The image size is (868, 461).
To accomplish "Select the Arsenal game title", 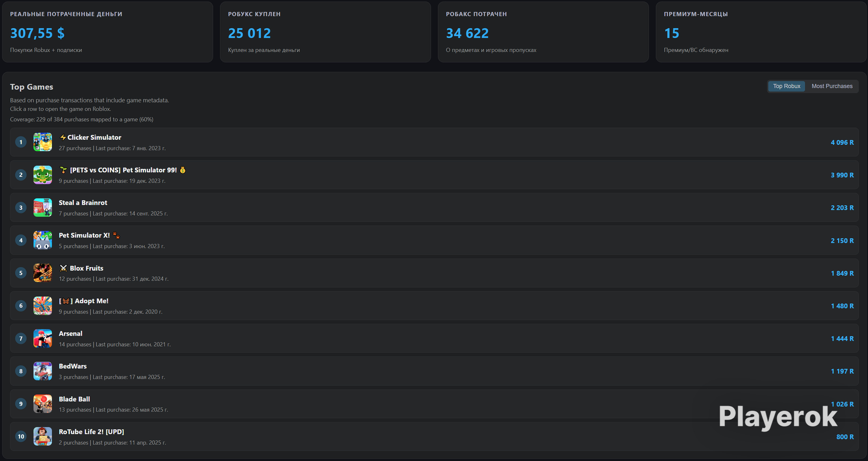I will pyautogui.click(x=70, y=334).
